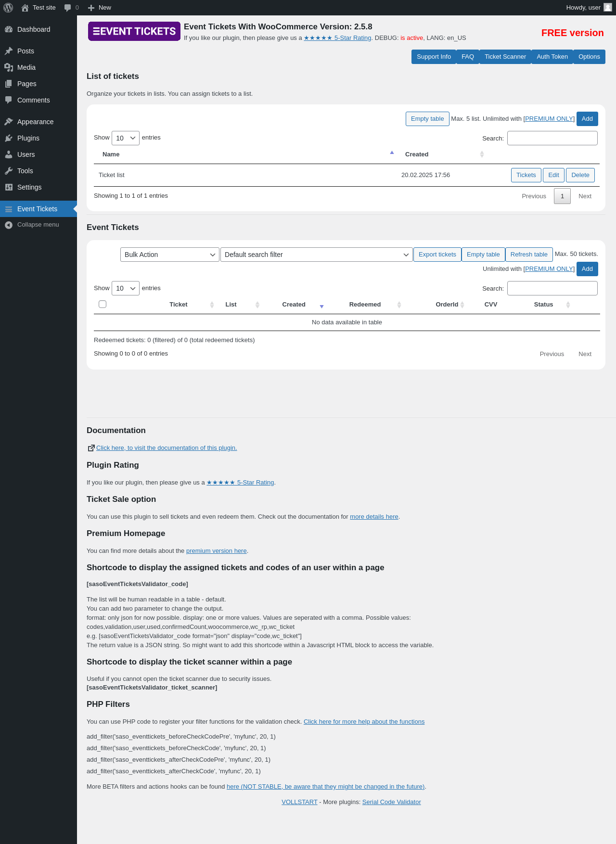The height and width of the screenshot is (844, 616).
Task: Click the user avatar next to Howdy
Action: (x=608, y=7)
